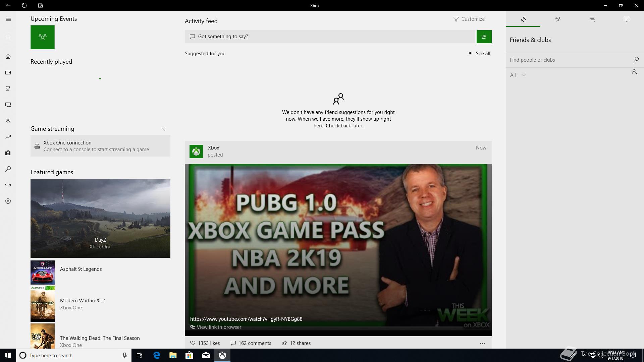
Task: Click the refresh icon in title bar
Action: [24, 5]
